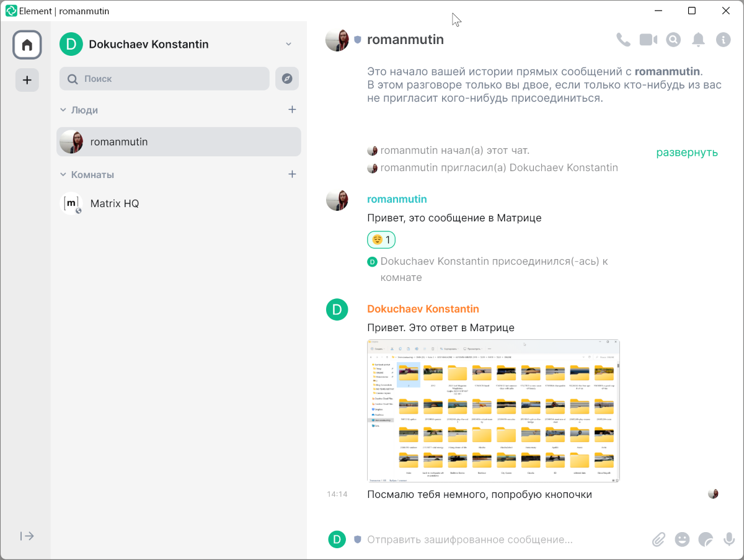The width and height of the screenshot is (744, 560).
Task: Click the green D avatar beside the reply message
Action: (337, 309)
